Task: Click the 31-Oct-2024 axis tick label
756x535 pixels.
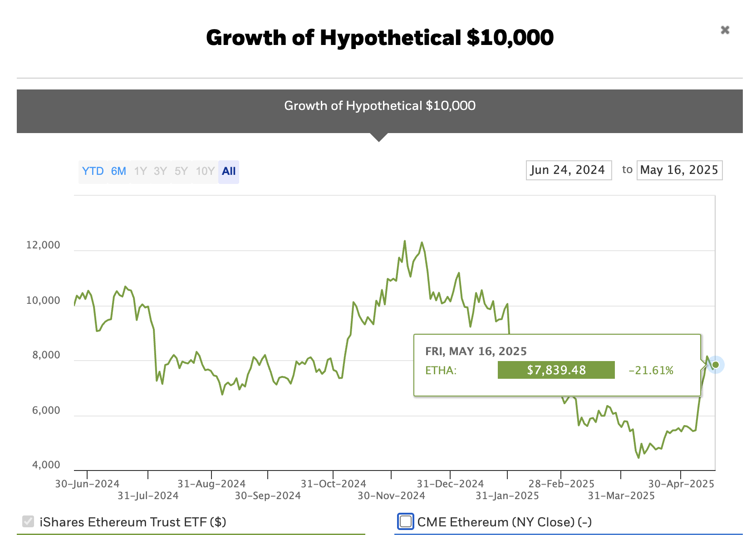Action: point(334,484)
